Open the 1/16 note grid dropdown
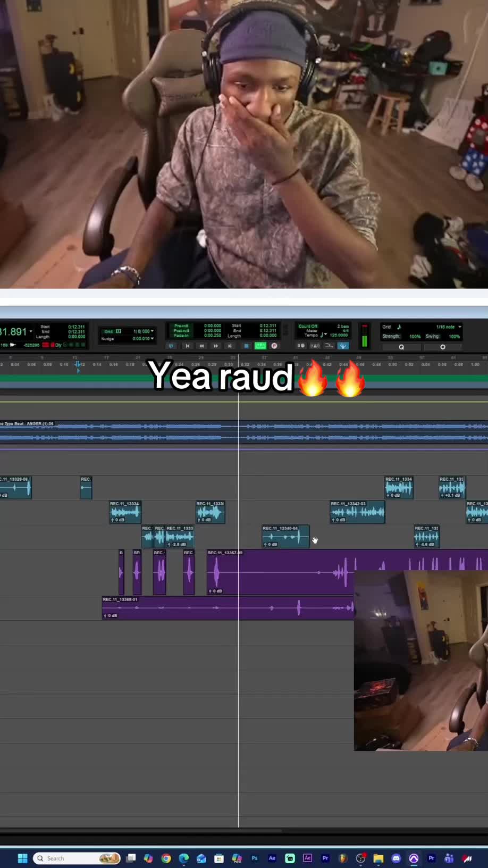Viewport: 488px width, 868px height. pyautogui.click(x=449, y=327)
